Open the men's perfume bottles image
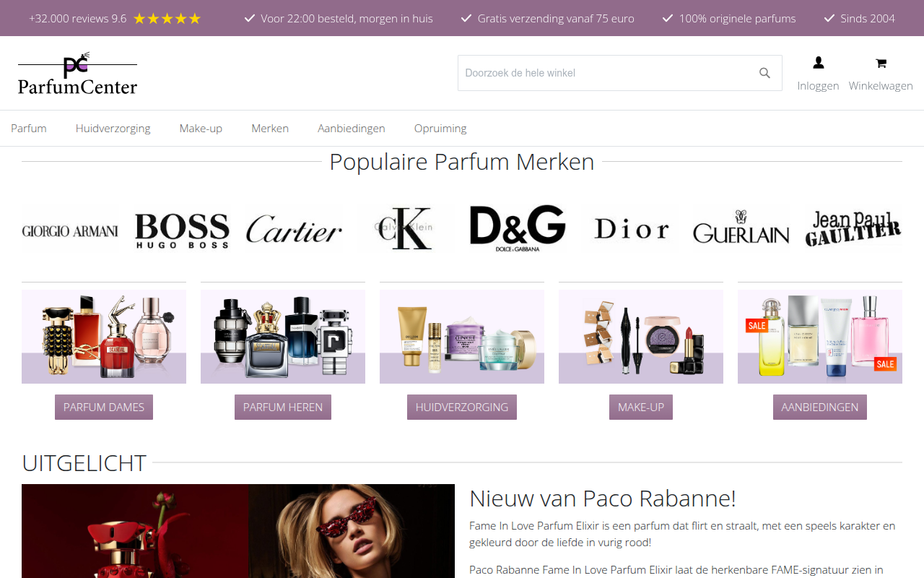Viewport: 924px width, 578px height. click(x=283, y=337)
